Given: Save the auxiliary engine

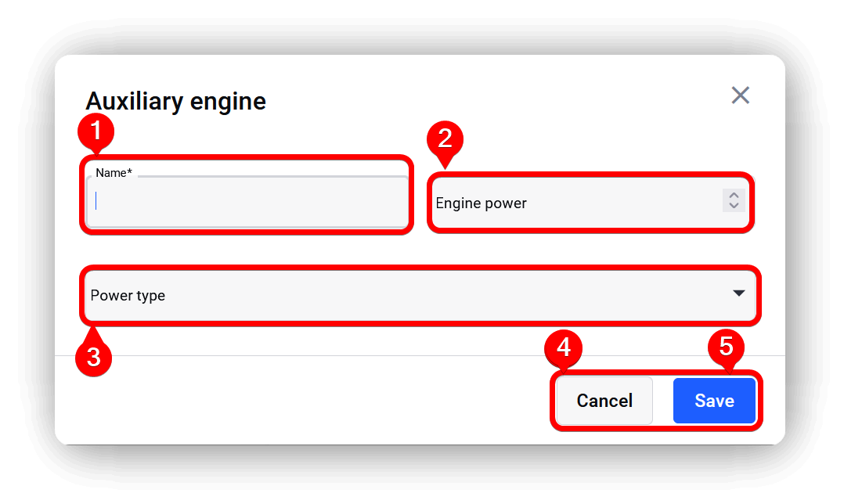Looking at the screenshot, I should 714,401.
